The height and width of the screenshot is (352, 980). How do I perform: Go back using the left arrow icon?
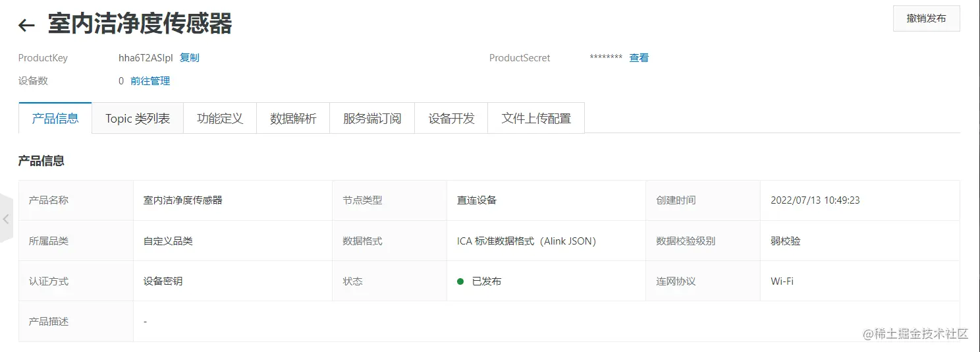click(x=26, y=26)
